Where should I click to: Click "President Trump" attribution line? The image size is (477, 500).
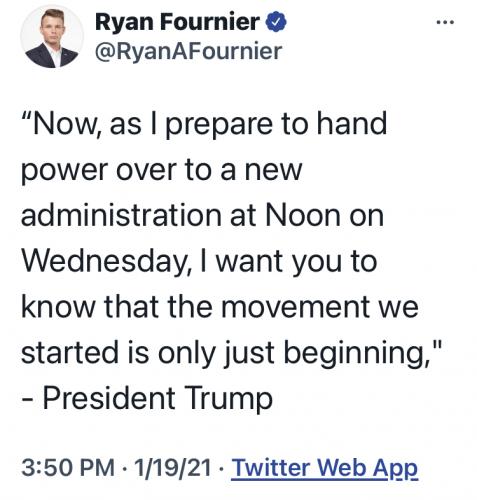pos(158,398)
